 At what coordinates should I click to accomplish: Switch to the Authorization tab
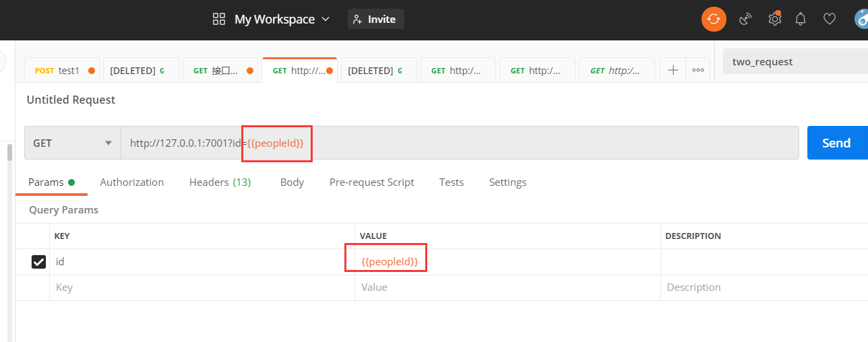coord(132,182)
